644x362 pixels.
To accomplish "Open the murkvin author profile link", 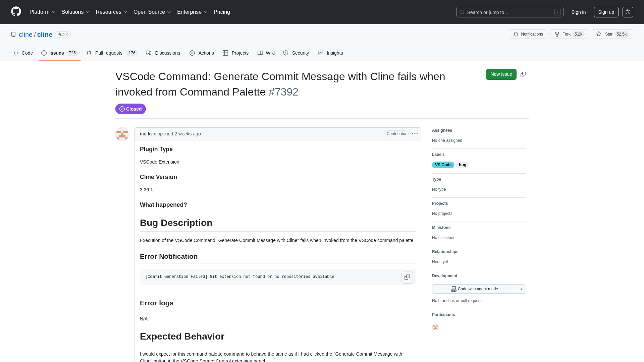I will (x=148, y=134).
